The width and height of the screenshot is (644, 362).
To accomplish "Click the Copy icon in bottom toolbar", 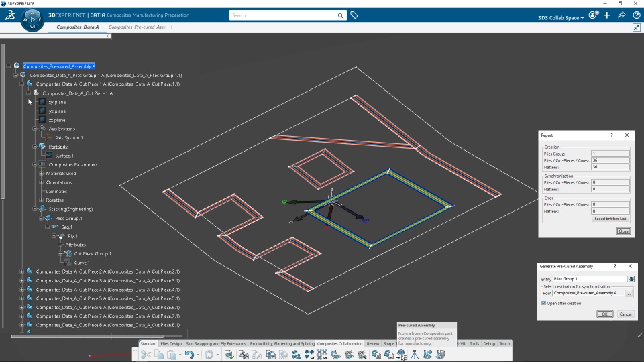I will [159, 355].
